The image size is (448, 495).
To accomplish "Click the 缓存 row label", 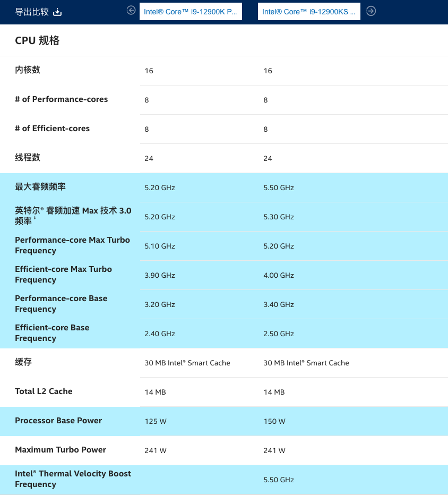I will [23, 362].
